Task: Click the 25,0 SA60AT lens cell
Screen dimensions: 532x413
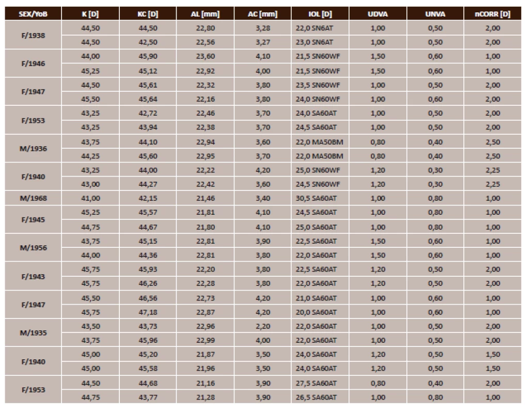Action: coord(320,227)
